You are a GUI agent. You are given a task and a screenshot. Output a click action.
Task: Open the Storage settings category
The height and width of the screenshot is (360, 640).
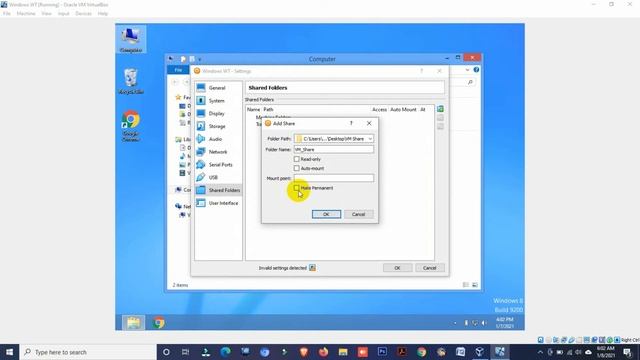(x=218, y=126)
